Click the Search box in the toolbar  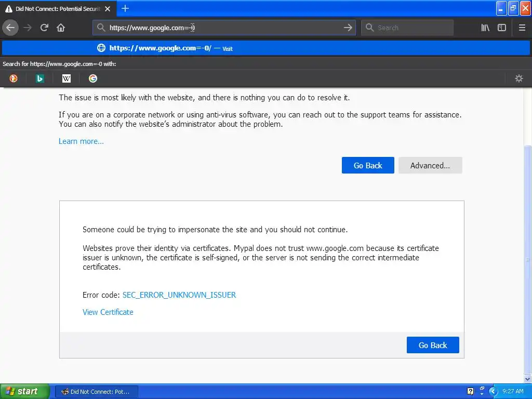click(407, 28)
